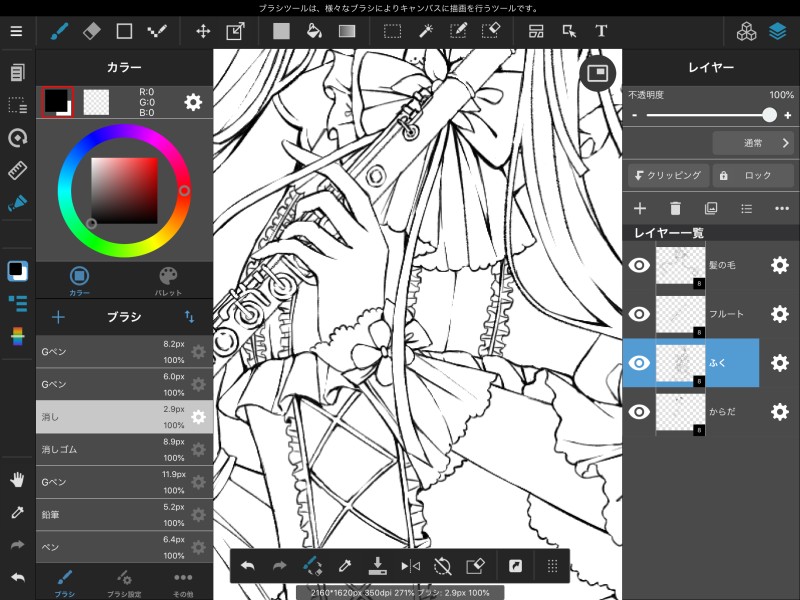
Task: Switch to the カラー tab
Action: pyautogui.click(x=79, y=281)
